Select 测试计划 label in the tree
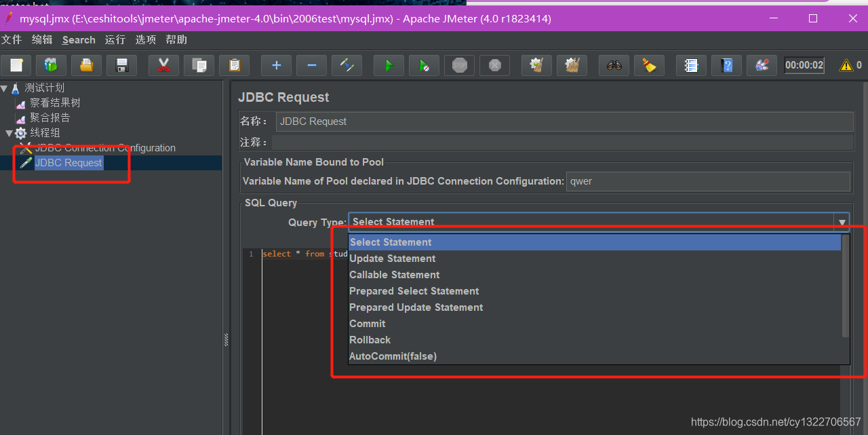Image resolution: width=868 pixels, height=435 pixels. pyautogui.click(x=45, y=88)
